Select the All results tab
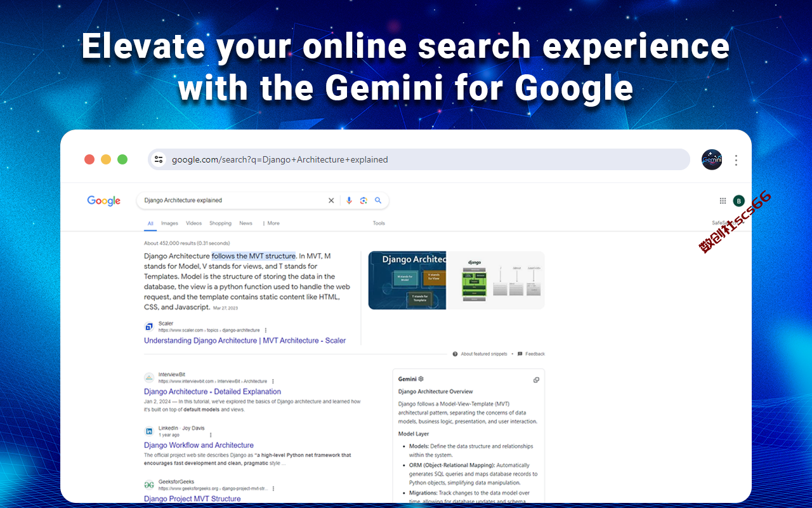Screen dimensions: 812x508 pyautogui.click(x=151, y=224)
